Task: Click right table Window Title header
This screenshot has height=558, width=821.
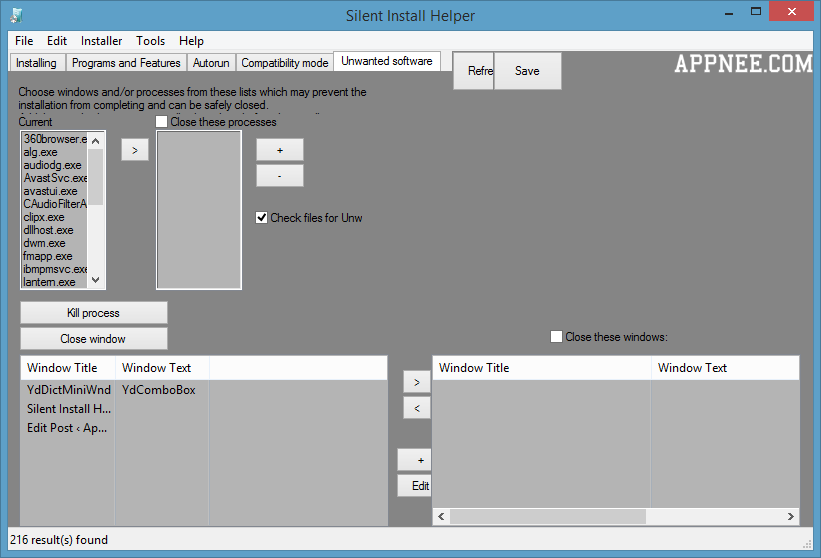Action: click(x=542, y=368)
